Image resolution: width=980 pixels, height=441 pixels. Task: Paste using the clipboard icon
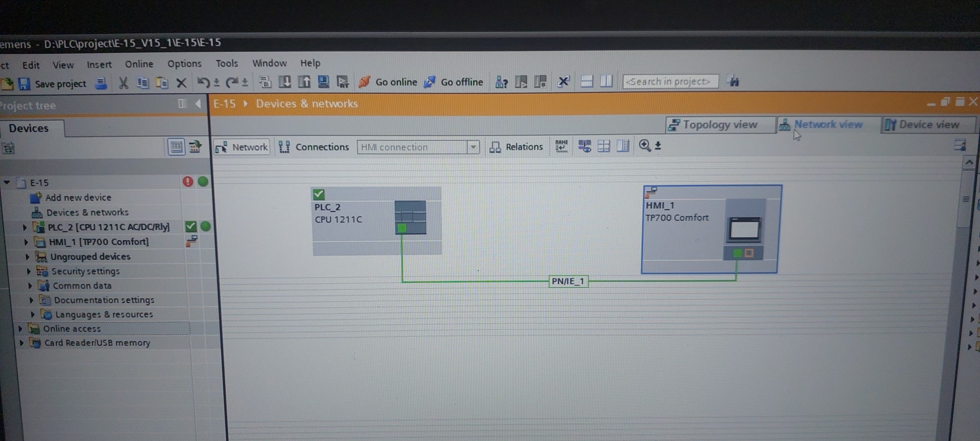162,83
